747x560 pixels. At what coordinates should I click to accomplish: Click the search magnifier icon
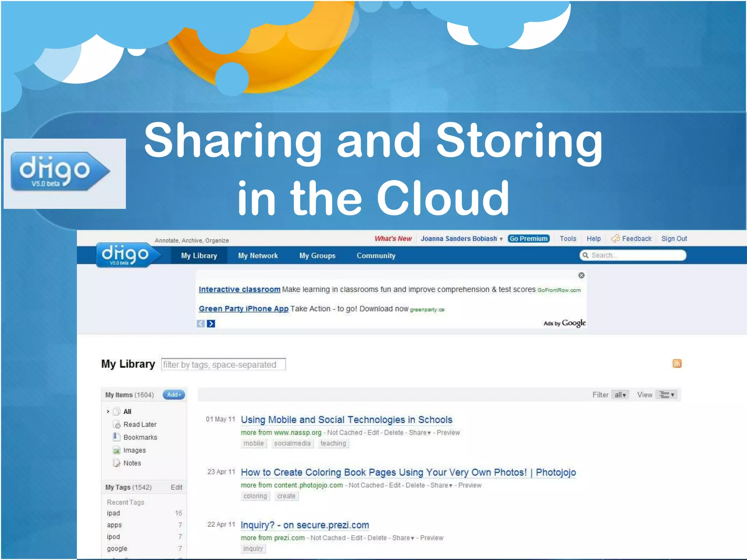586,255
